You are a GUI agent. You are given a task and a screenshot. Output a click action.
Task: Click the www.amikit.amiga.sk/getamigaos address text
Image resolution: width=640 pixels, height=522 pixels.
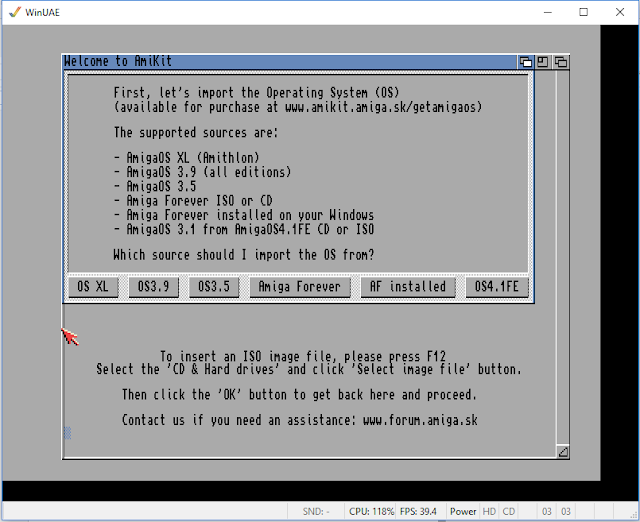click(x=383, y=107)
